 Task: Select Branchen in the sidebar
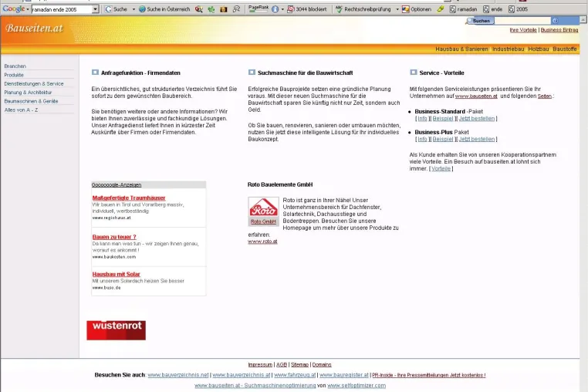pos(15,66)
